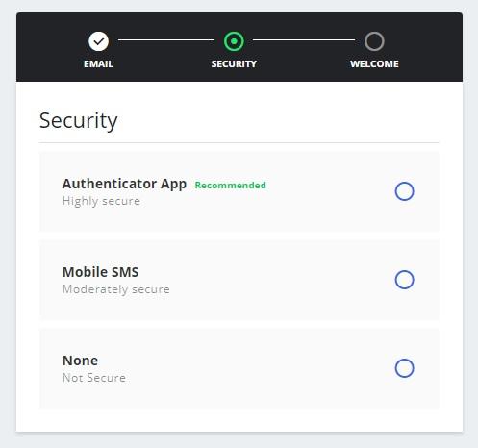The height and width of the screenshot is (448, 478).
Task: Open the SECURITY step label
Action: pyautogui.click(x=234, y=64)
